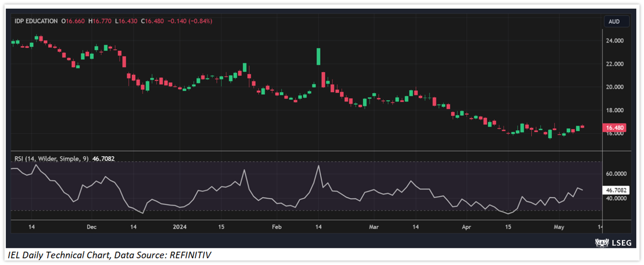Select the May marker on time axis
Screen dimensions: 644x265
pyautogui.click(x=559, y=227)
